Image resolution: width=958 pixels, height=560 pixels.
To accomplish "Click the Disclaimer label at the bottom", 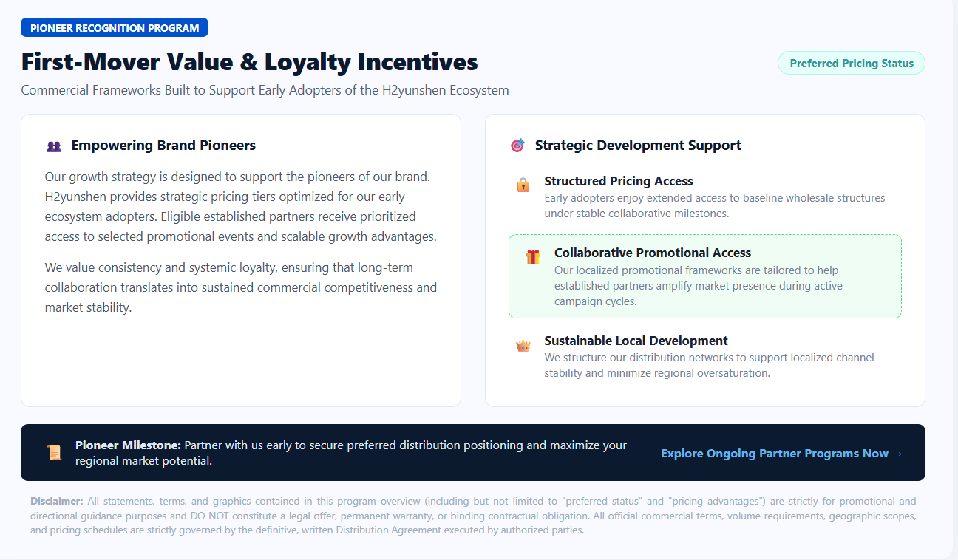I will click(57, 501).
